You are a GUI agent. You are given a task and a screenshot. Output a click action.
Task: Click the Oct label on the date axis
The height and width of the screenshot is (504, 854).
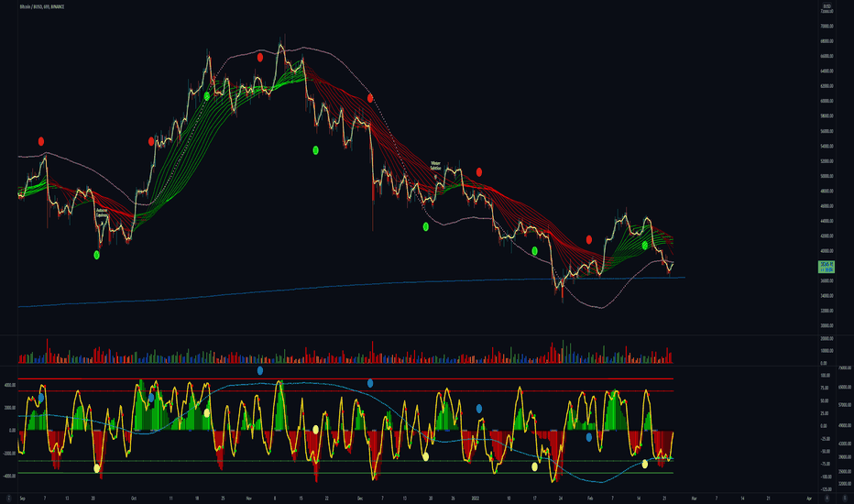click(134, 498)
